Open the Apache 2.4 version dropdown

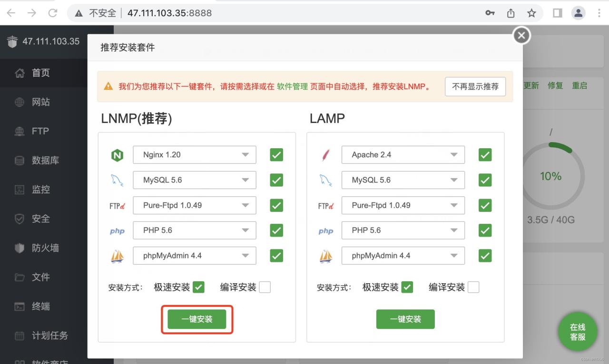pos(403,155)
